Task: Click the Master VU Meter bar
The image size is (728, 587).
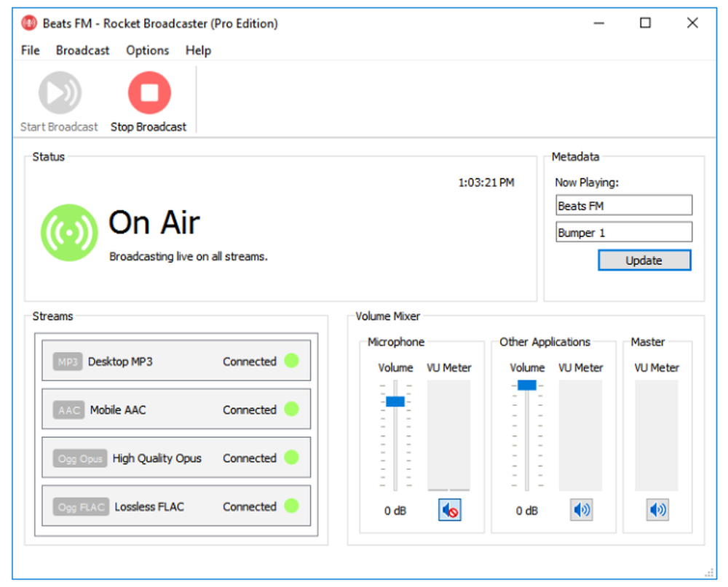Action: [657, 436]
